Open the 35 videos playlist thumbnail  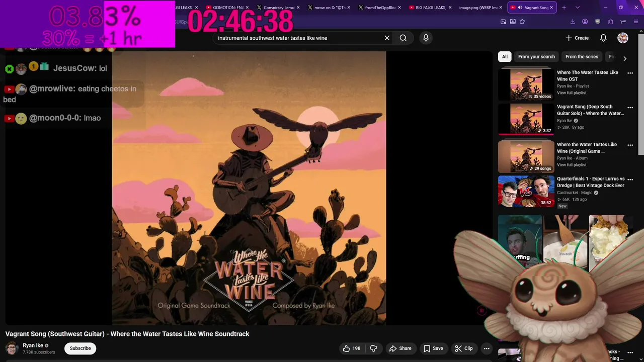526,84
